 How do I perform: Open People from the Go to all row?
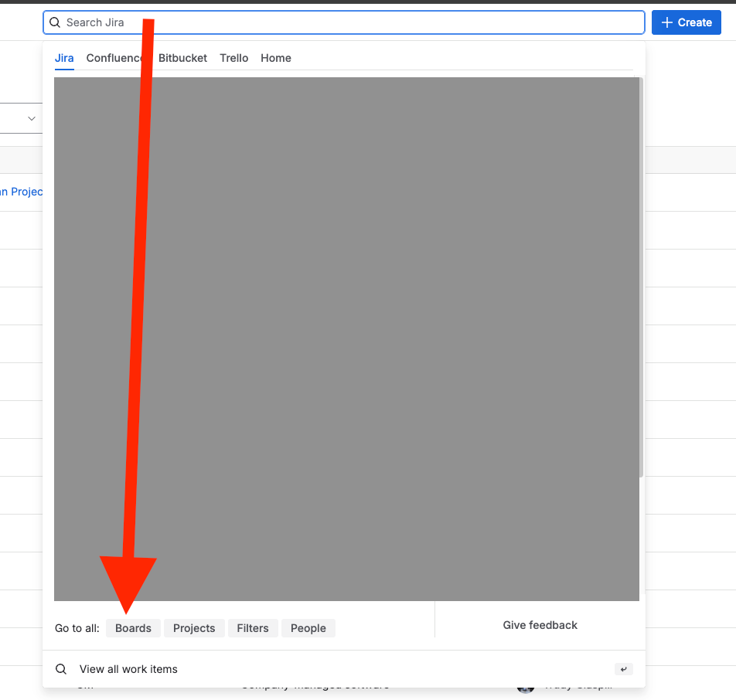click(308, 628)
